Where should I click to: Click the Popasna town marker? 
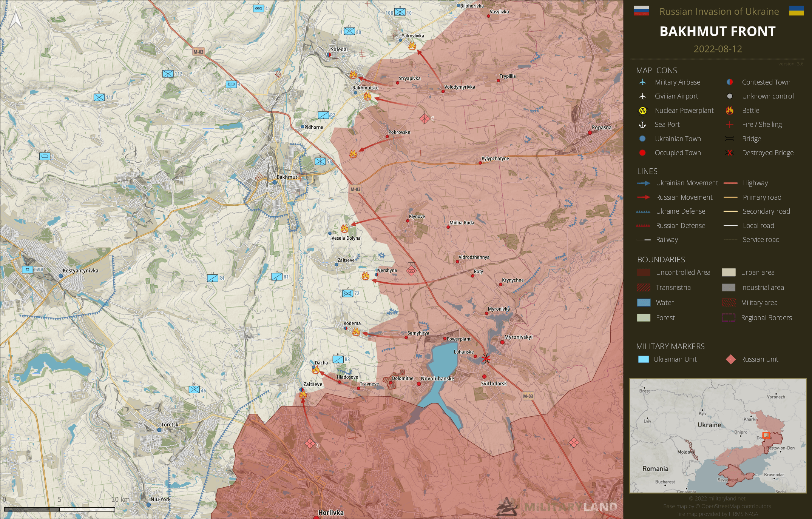[x=590, y=132]
